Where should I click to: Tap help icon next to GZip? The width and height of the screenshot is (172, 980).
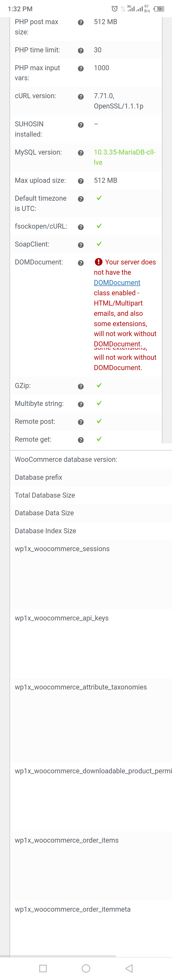(81, 386)
